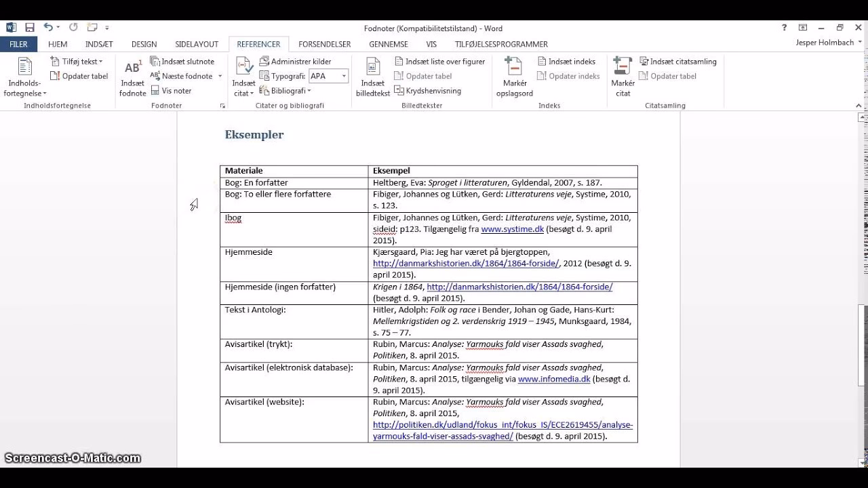Screen dimensions: 868x488
Task: Click the Indsæt billedtekst caption icon
Action: click(x=372, y=68)
